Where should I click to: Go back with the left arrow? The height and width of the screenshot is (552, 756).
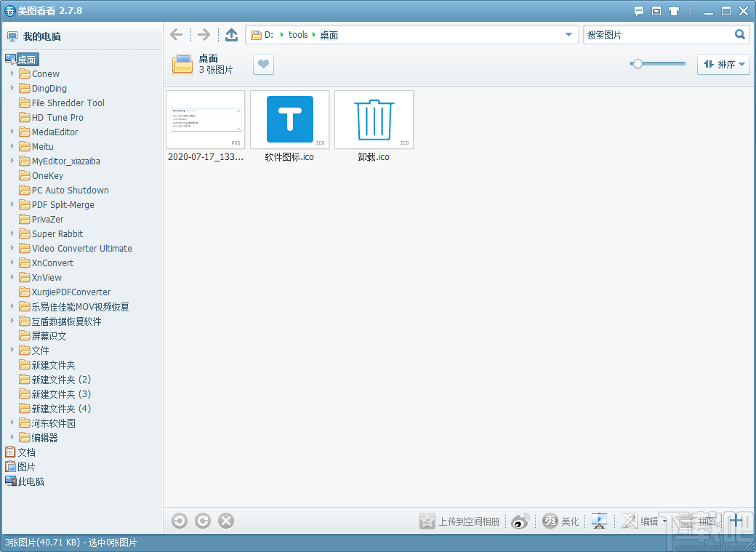click(177, 34)
